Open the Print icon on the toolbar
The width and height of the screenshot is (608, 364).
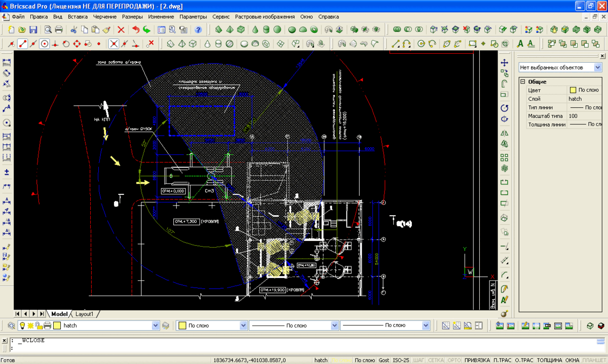[x=59, y=29]
